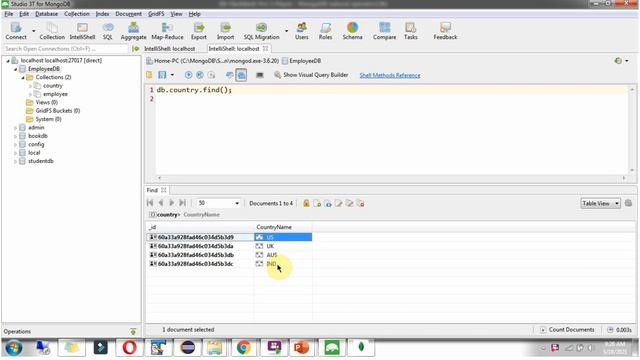Open the Collection menu
The image size is (640, 360).
pyautogui.click(x=77, y=14)
